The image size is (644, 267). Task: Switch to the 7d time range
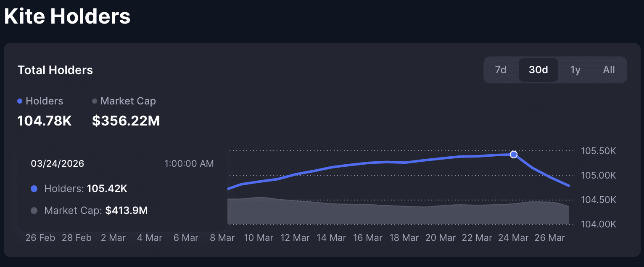501,70
